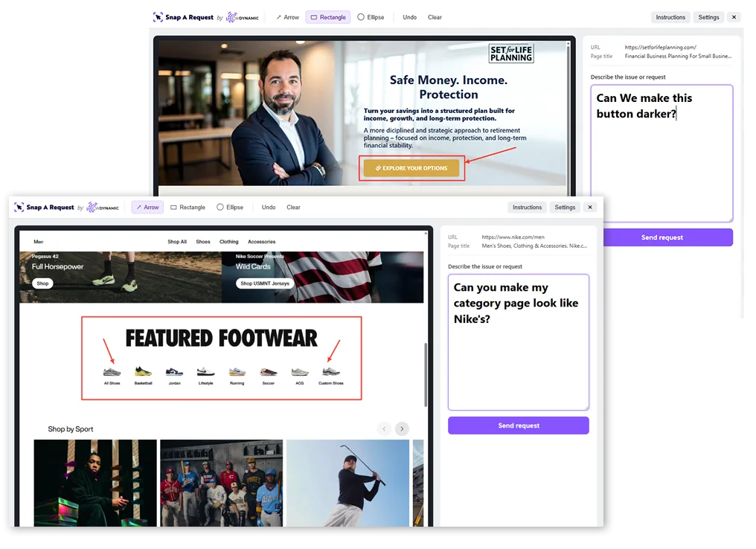Open Instructions in back window
The width and height of the screenshot is (756, 549).
[670, 17]
